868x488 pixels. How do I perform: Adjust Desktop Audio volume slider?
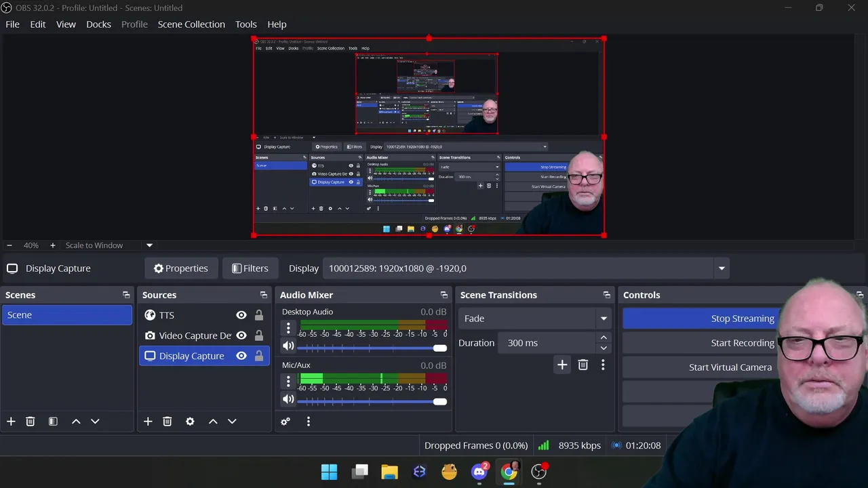[x=372, y=348]
